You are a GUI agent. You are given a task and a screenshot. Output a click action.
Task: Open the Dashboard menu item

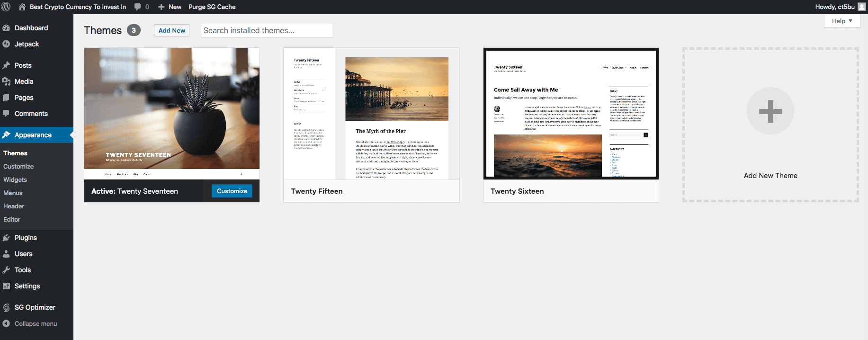[x=31, y=28]
